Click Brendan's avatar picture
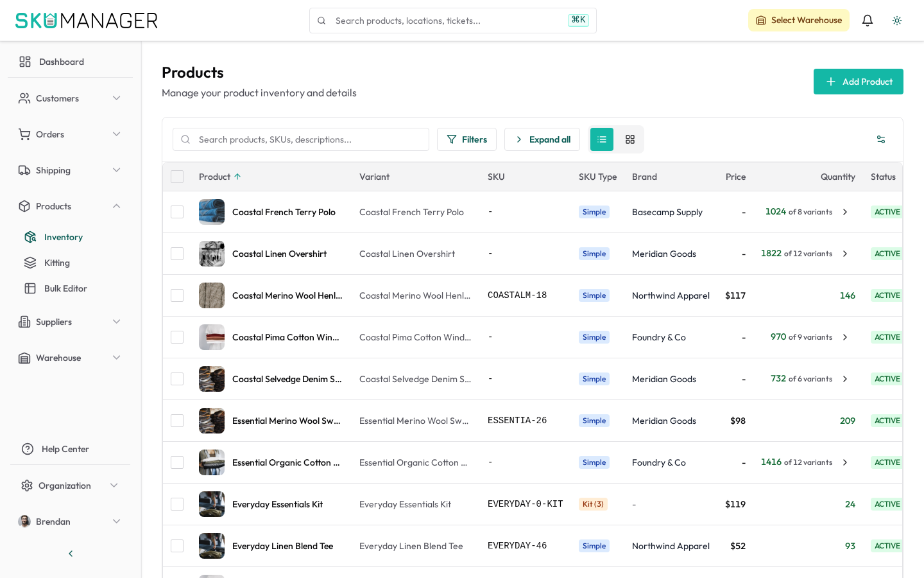Viewport: 924px width, 578px height. [x=24, y=521]
